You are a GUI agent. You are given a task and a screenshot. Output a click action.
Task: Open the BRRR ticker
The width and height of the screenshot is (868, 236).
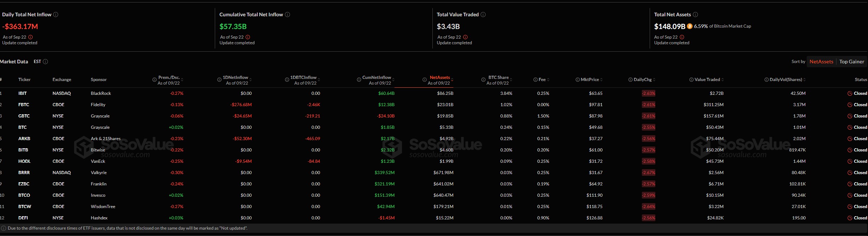pos(24,173)
